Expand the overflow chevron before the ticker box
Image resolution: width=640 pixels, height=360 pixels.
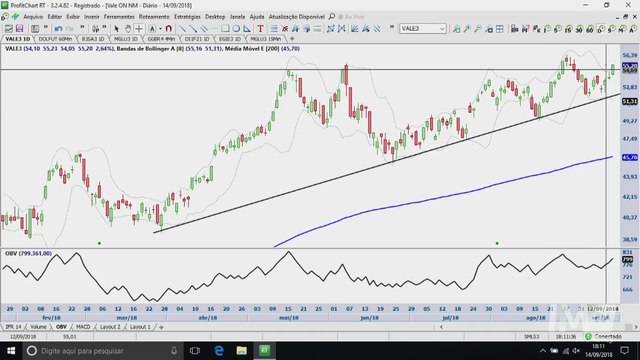[x=391, y=27]
